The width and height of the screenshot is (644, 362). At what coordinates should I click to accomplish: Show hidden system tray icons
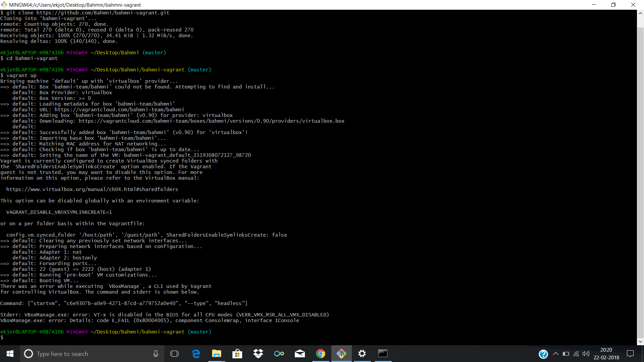click(x=556, y=354)
